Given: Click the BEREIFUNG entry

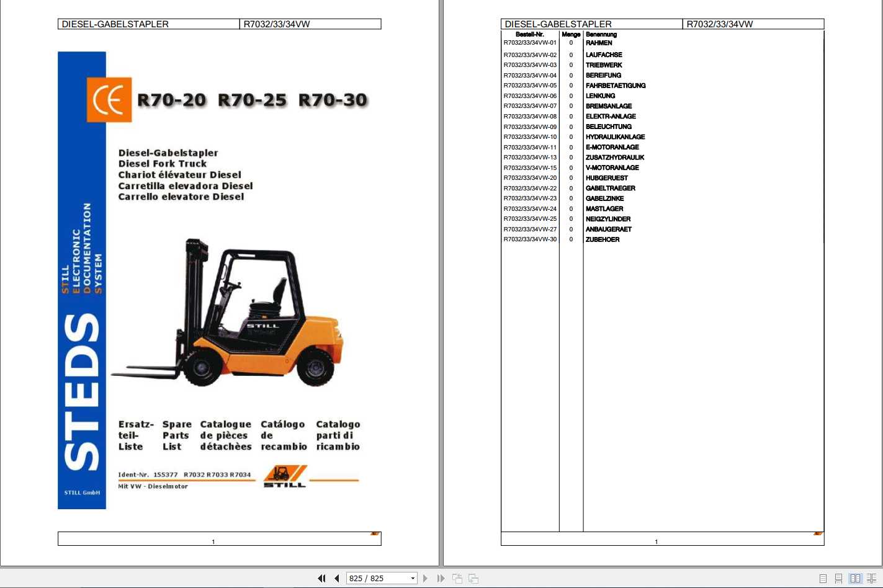Looking at the screenshot, I should [x=603, y=75].
